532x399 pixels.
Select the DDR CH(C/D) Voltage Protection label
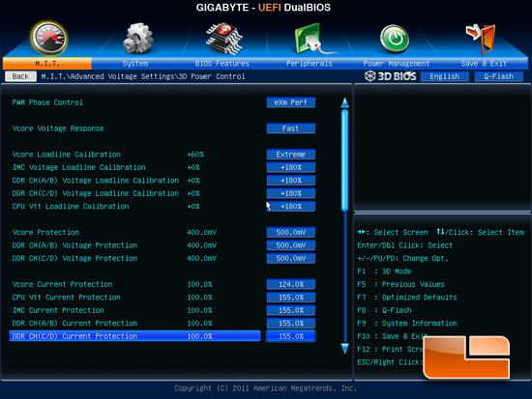(74, 258)
